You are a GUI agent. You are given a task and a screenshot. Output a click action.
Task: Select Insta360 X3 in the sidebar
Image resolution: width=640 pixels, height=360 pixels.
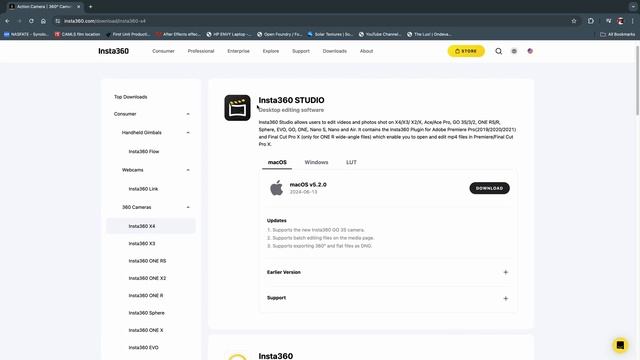pos(142,244)
